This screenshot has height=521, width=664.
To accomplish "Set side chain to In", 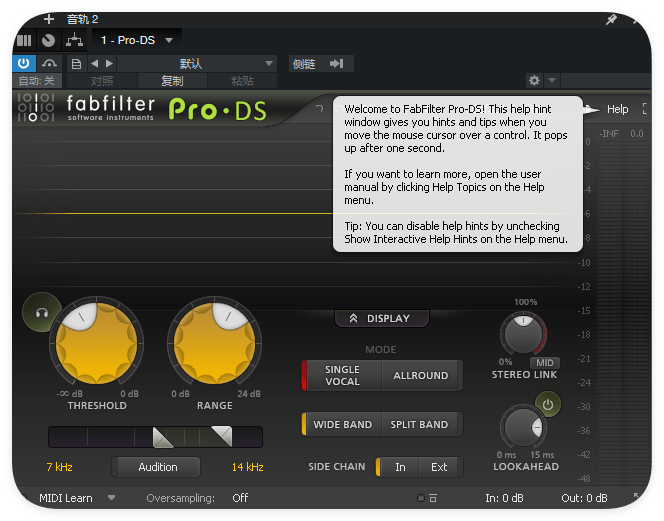I will click(398, 467).
